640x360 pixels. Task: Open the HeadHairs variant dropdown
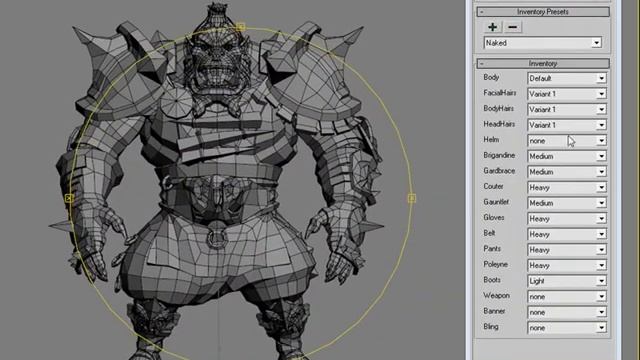567,125
